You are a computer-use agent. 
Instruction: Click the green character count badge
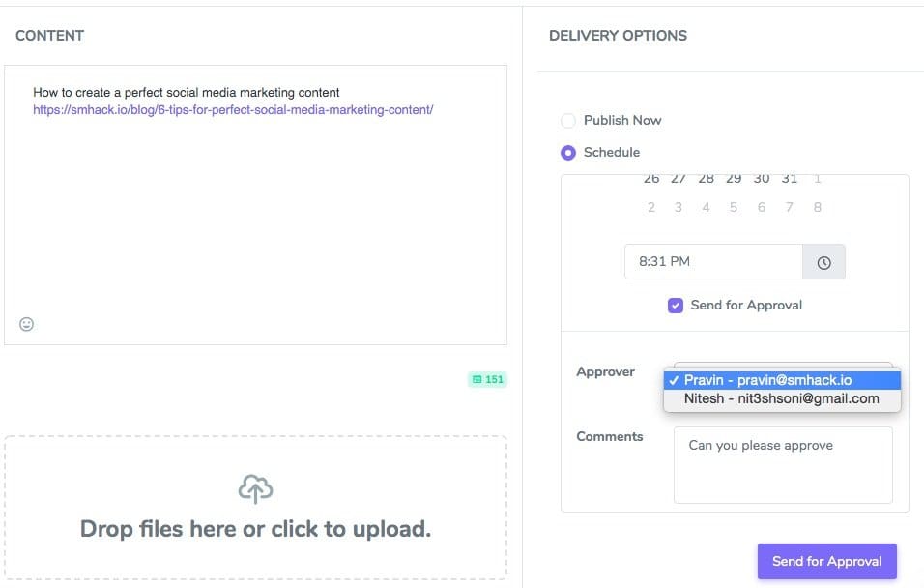[x=487, y=379]
